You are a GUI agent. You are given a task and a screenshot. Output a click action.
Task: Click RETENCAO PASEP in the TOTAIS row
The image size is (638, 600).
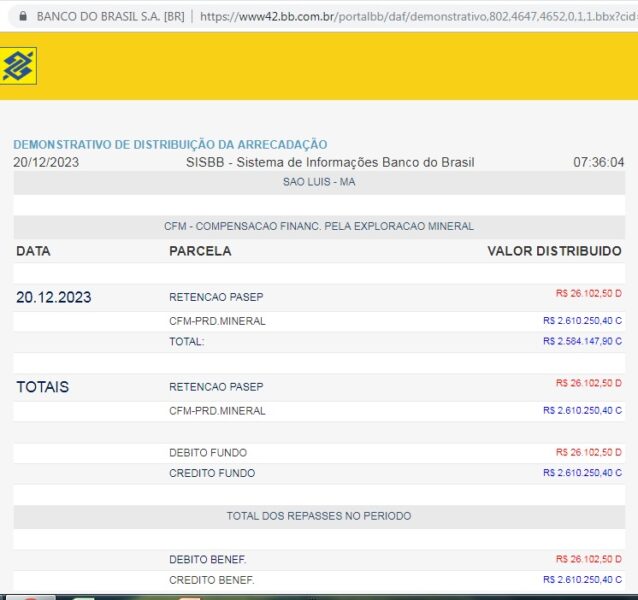click(x=216, y=386)
